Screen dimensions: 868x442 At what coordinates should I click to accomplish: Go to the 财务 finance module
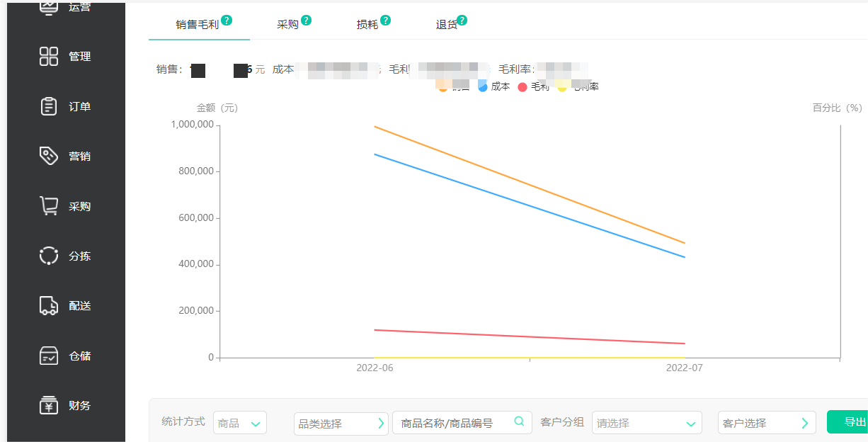66,405
